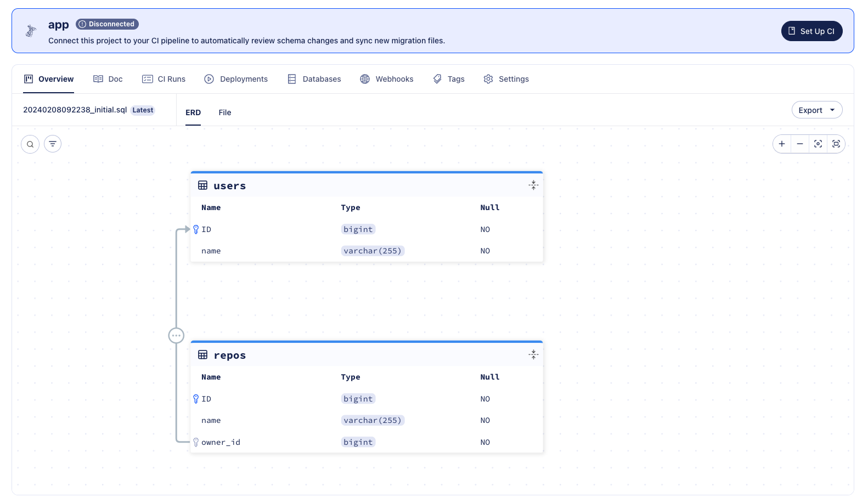Image resolution: width=868 pixels, height=503 pixels.
Task: Select the ERD tab
Action: pyautogui.click(x=193, y=112)
